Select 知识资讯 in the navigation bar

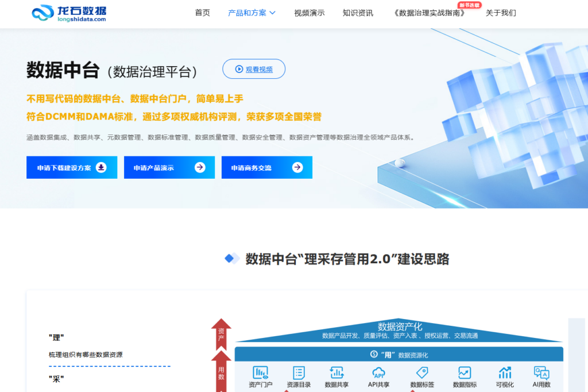pos(358,12)
